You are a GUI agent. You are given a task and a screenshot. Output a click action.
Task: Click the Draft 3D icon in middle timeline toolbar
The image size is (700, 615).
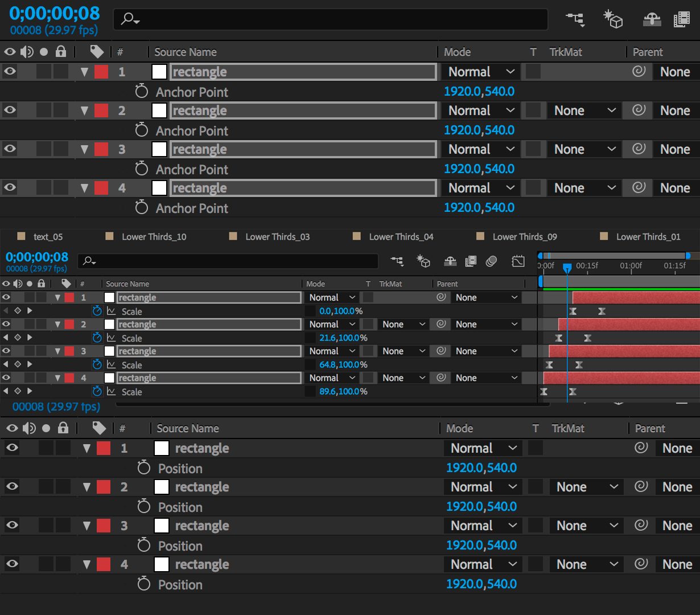[423, 261]
